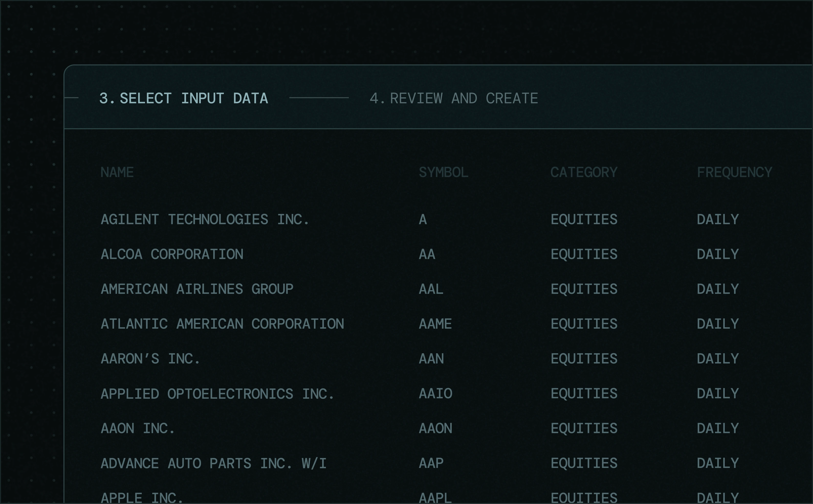Pick American Airlines Group entry
Screen dimensions: 813x504
coord(197,289)
